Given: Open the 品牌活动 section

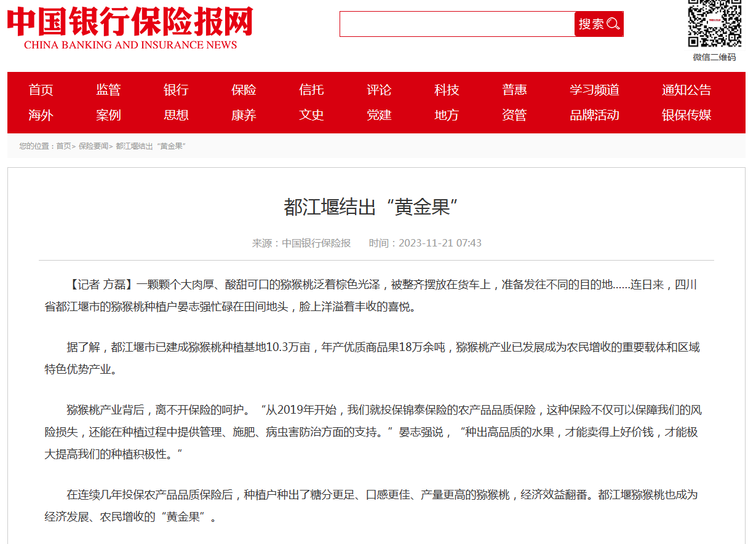Looking at the screenshot, I should pyautogui.click(x=594, y=115).
